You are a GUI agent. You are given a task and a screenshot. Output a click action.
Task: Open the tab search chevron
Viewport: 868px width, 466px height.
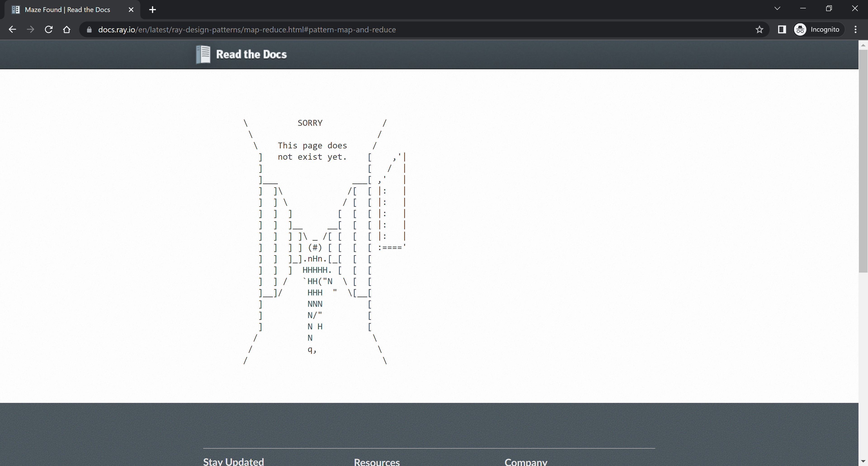777,9
